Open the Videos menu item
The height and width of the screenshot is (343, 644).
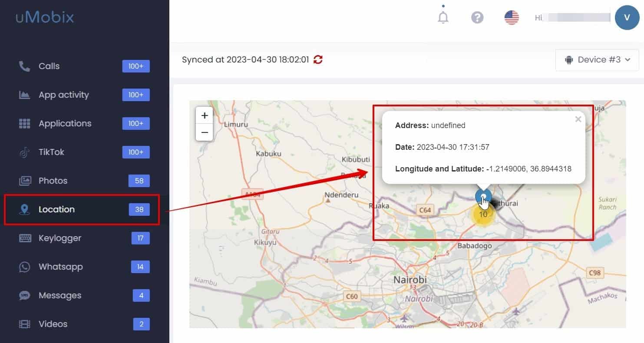(53, 324)
